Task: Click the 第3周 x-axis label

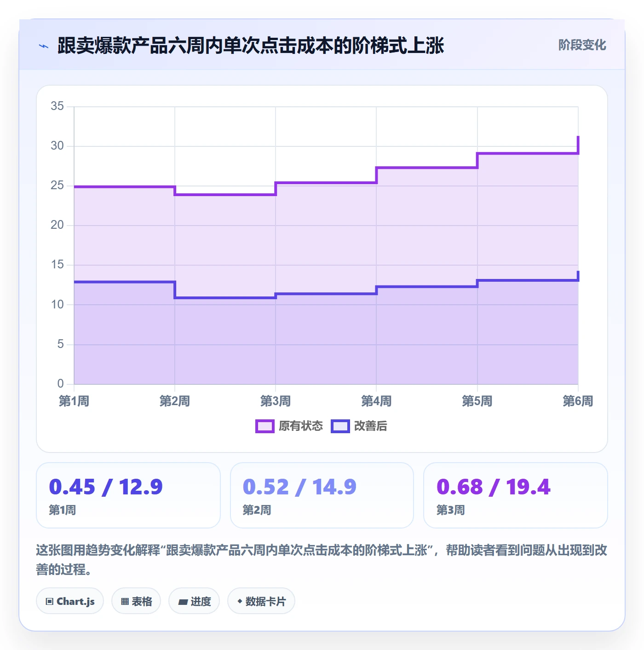Action: tap(276, 401)
